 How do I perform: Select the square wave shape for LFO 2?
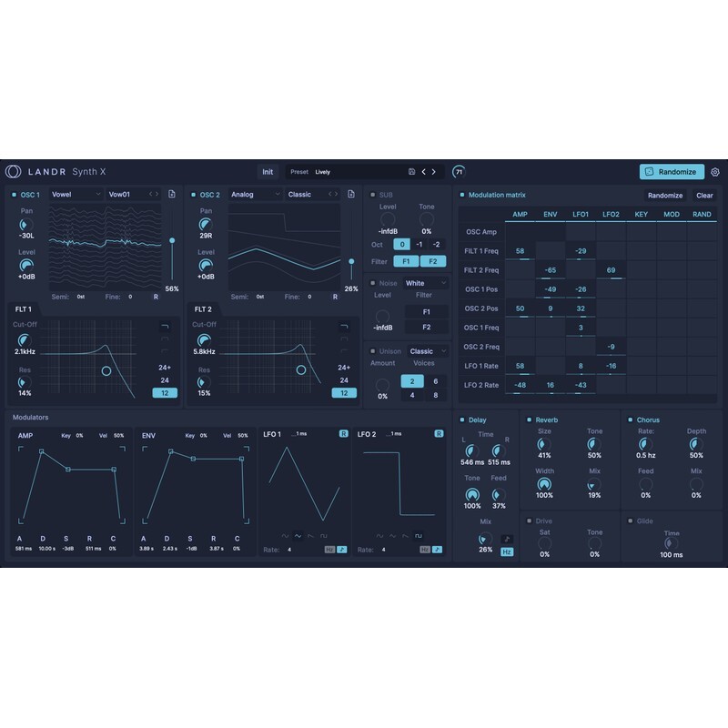pyautogui.click(x=418, y=535)
